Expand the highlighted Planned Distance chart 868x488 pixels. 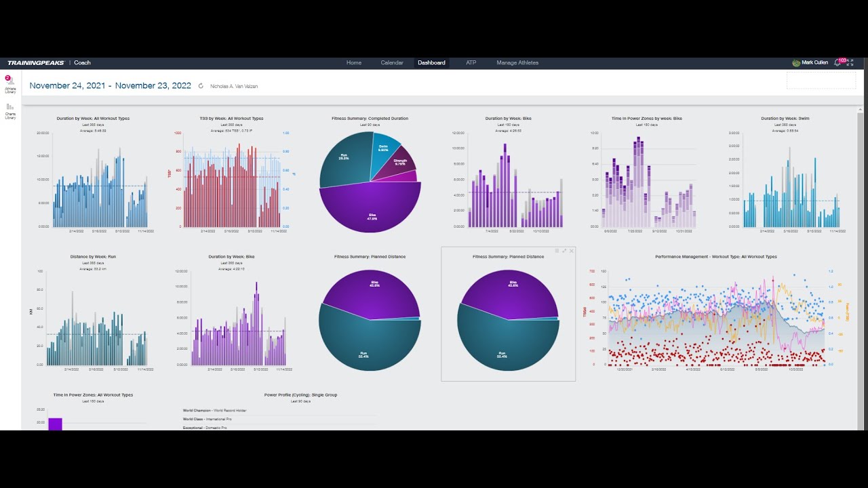coord(564,251)
